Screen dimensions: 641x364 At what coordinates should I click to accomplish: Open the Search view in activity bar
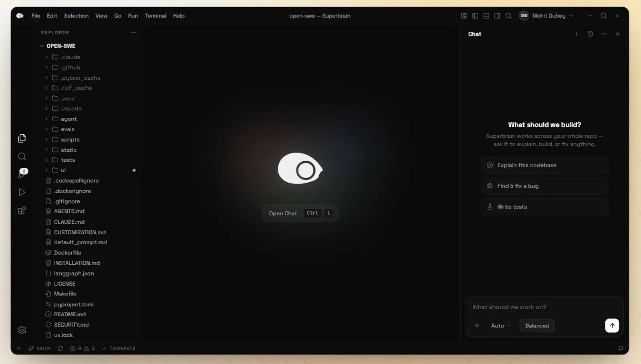22,156
